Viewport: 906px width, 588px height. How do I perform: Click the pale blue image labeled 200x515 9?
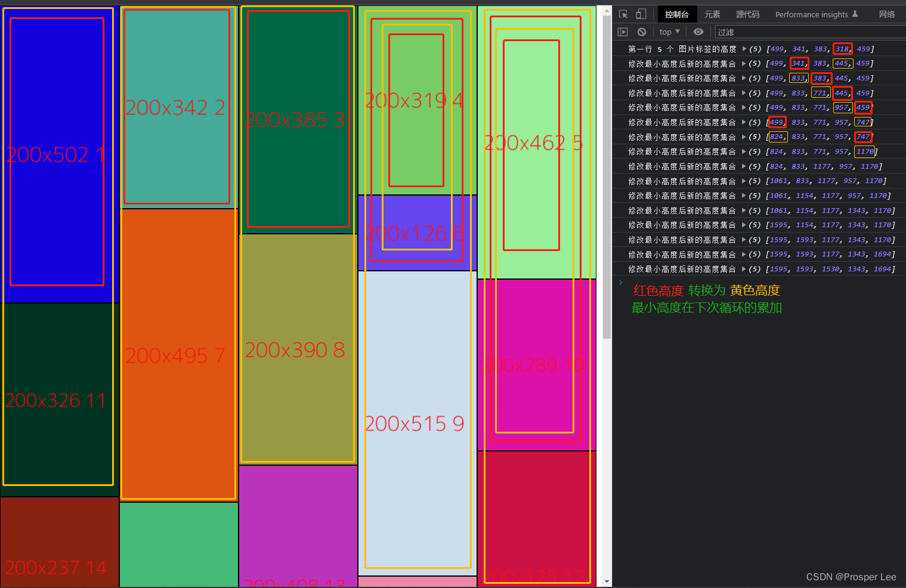point(418,423)
